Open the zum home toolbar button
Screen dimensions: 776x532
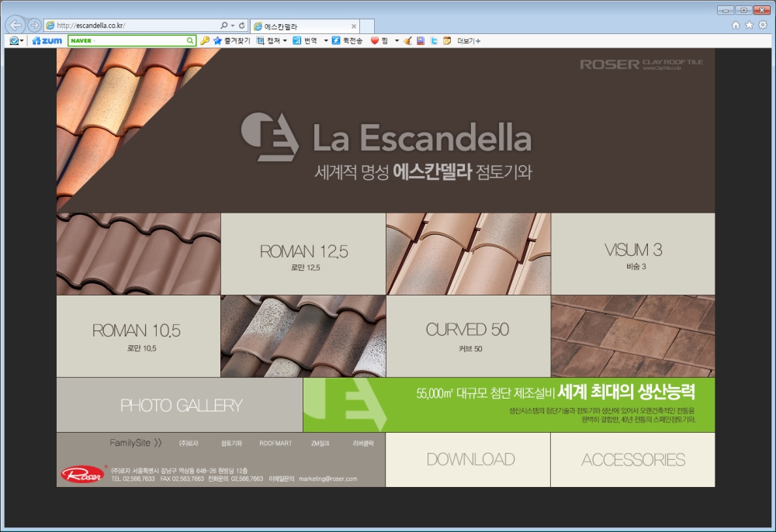[x=47, y=40]
